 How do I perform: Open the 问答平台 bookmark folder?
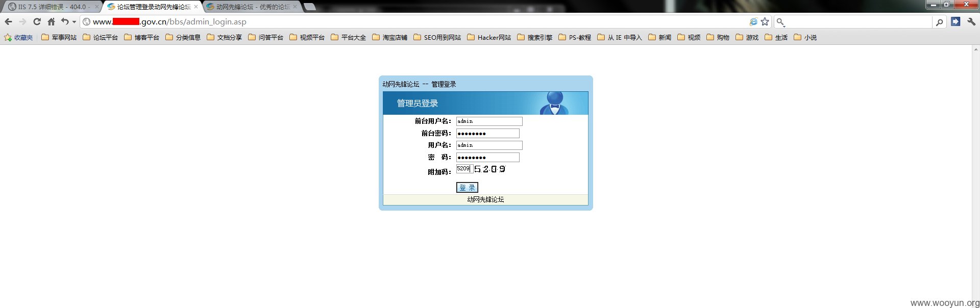[265, 38]
